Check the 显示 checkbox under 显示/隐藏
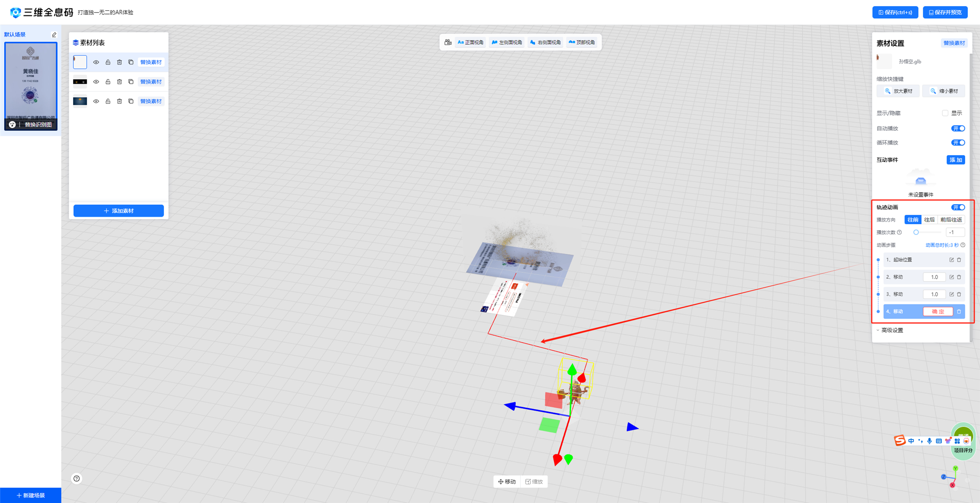The width and height of the screenshot is (980, 503). (945, 113)
